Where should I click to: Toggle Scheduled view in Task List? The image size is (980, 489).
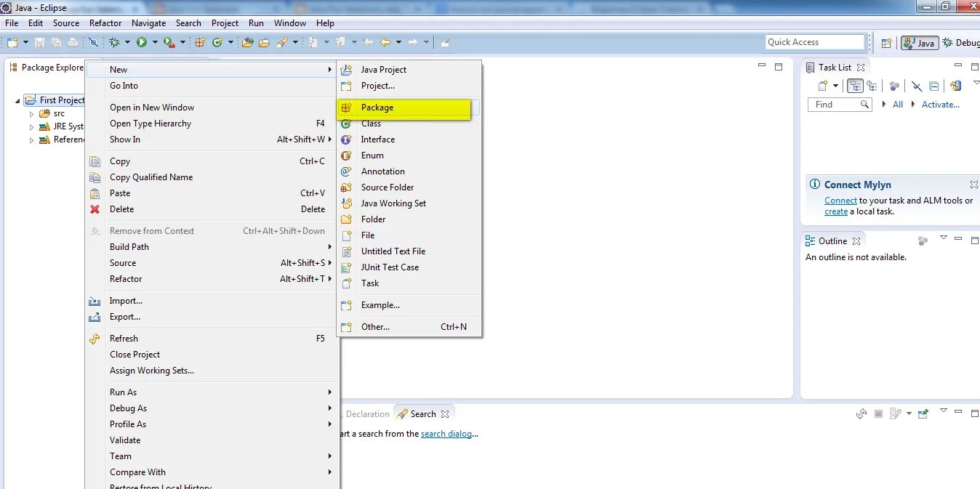click(872, 86)
